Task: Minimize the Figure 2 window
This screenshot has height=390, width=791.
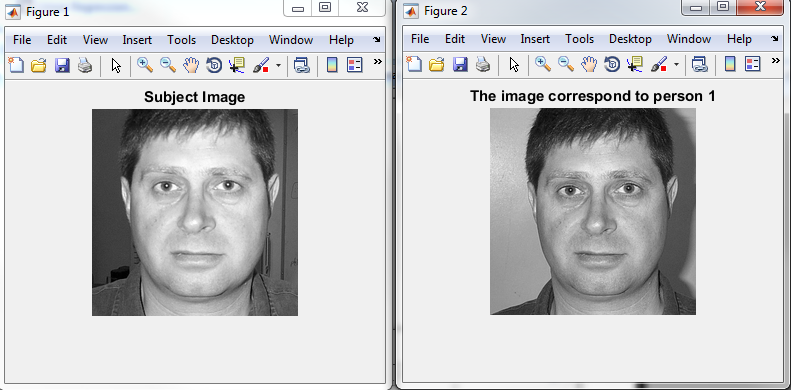Action: 697,7
